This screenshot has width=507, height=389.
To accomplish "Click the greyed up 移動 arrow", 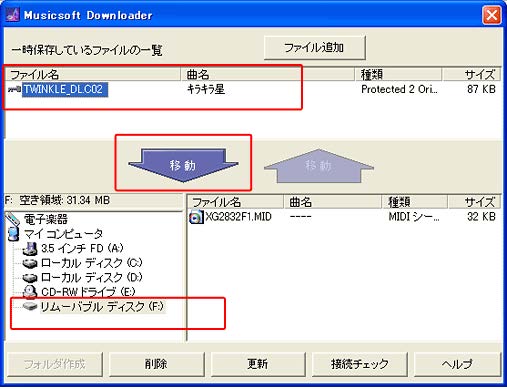I will click(x=319, y=166).
